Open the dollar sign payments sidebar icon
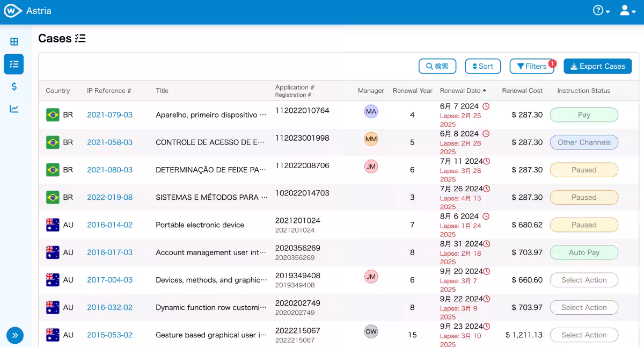The height and width of the screenshot is (347, 644). [x=14, y=86]
